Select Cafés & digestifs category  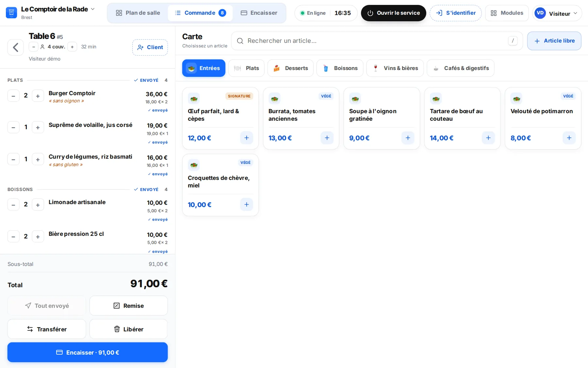(461, 68)
